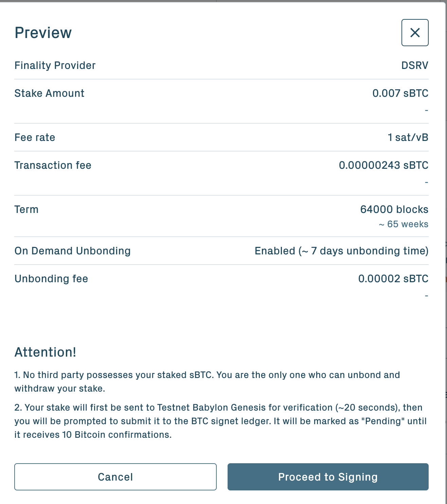Select the Enabled unbonding time value

[x=341, y=251]
